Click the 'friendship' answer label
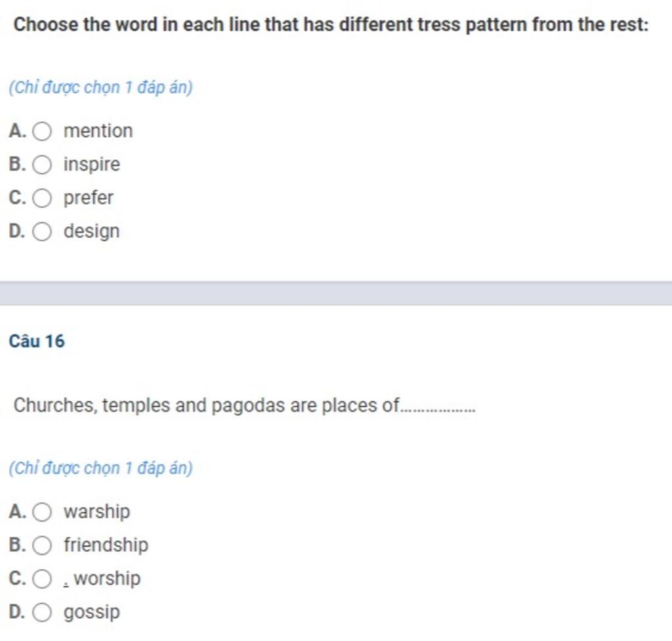672x641 pixels. [106, 545]
